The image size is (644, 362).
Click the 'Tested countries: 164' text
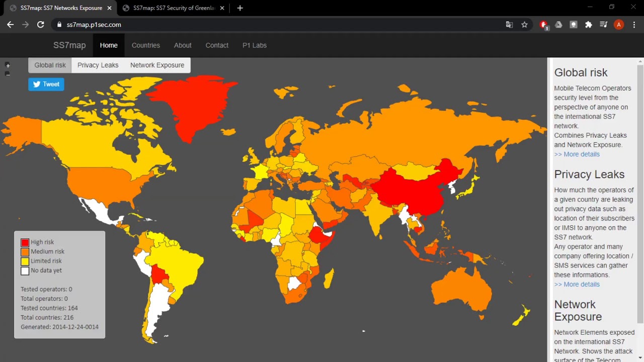(x=49, y=308)
